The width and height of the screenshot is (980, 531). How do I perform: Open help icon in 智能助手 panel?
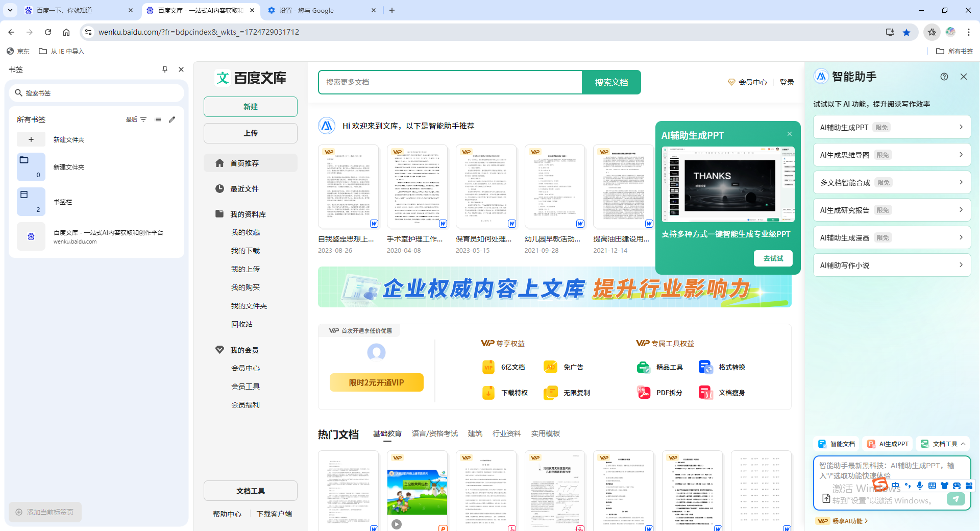pyautogui.click(x=944, y=77)
